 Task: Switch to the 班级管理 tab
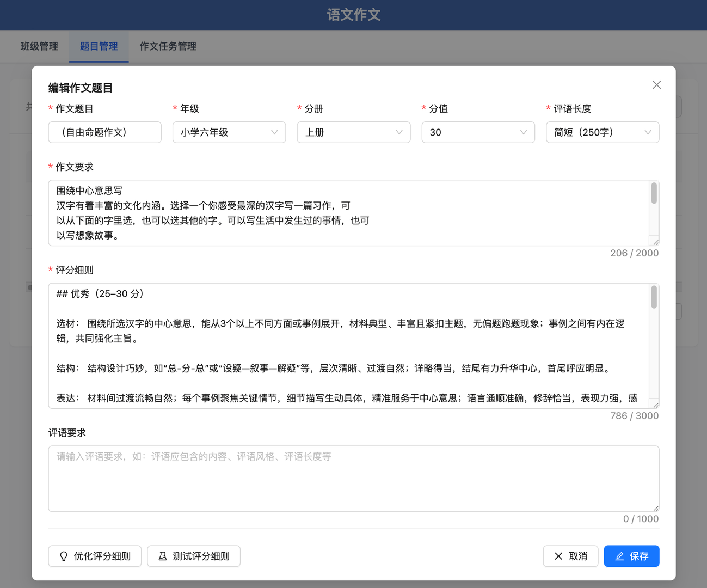pyautogui.click(x=39, y=46)
